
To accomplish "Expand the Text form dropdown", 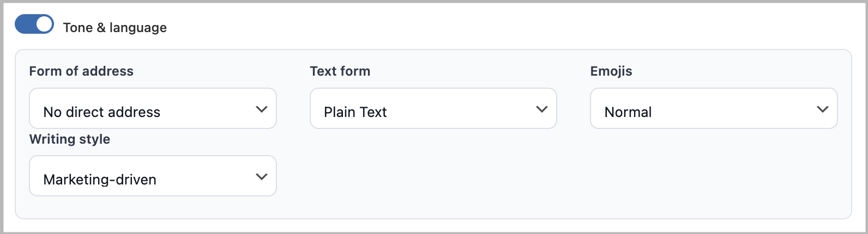I will 433,109.
